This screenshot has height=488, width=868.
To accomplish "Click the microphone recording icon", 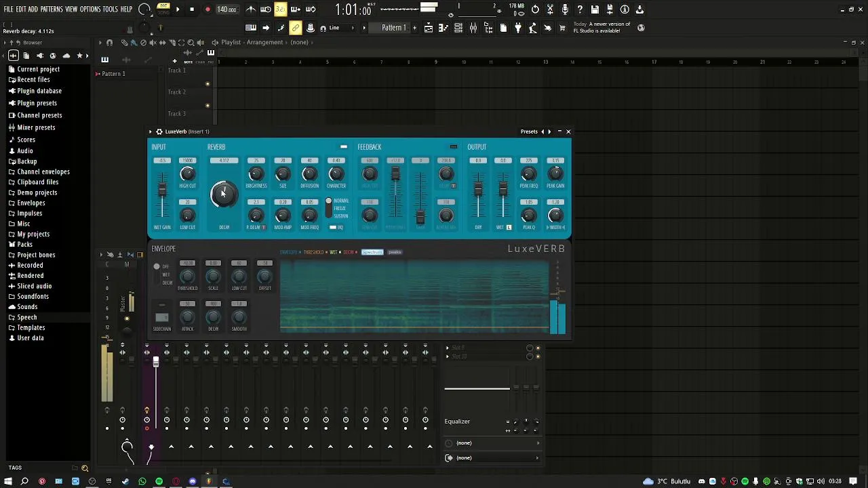I will (x=565, y=9).
